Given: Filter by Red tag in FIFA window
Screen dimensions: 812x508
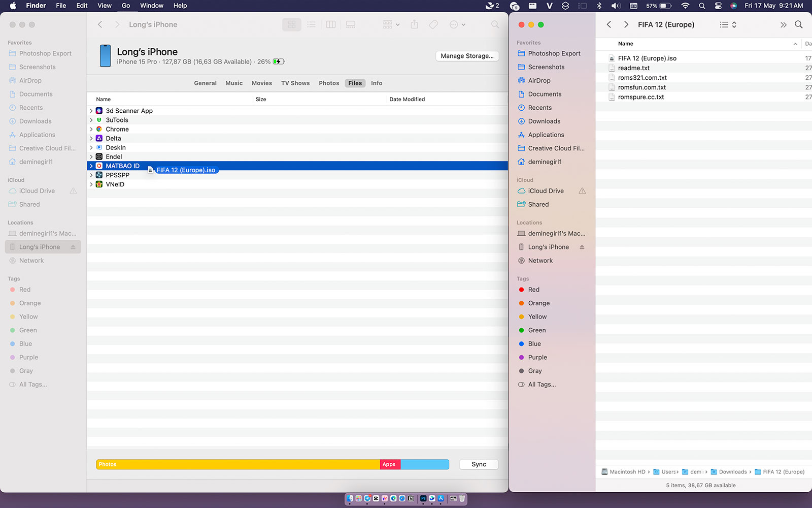Looking at the screenshot, I should 533,290.
